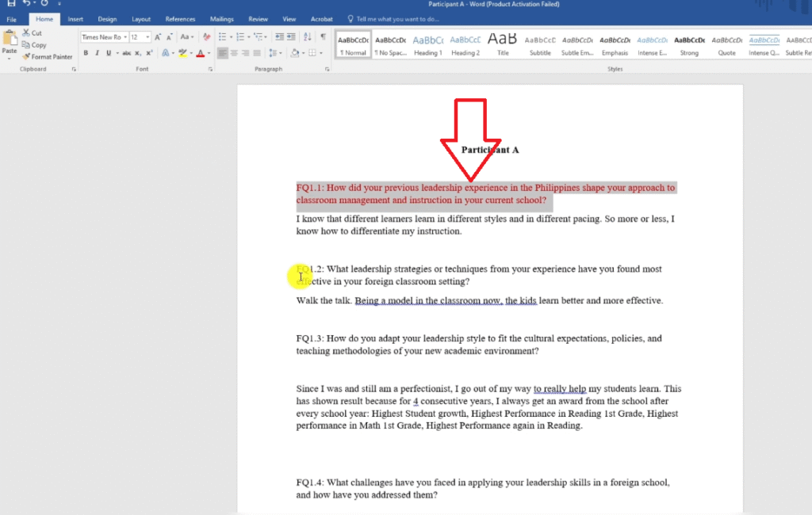The image size is (812, 515).
Task: Switch to the Insert tab
Action: click(x=75, y=19)
